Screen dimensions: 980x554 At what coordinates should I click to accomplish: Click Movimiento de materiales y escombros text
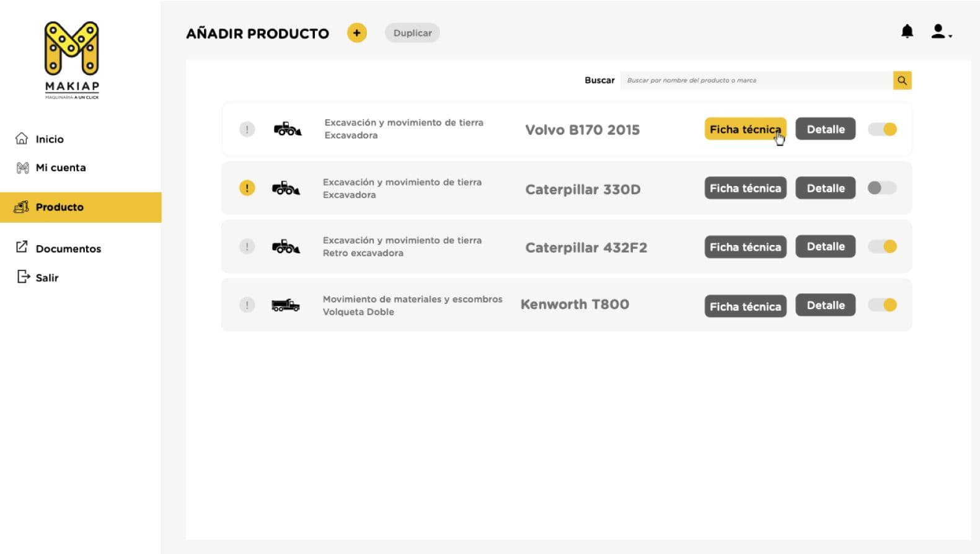(x=413, y=299)
